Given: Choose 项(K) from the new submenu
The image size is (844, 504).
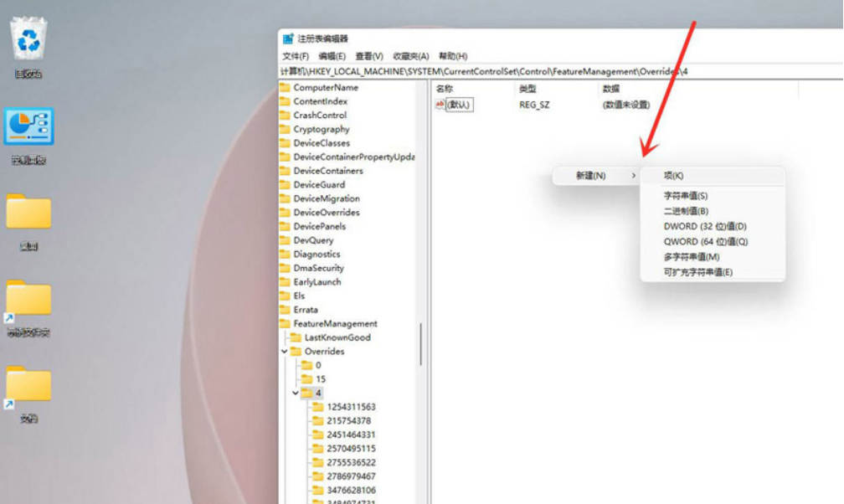Looking at the screenshot, I should click(x=673, y=176).
